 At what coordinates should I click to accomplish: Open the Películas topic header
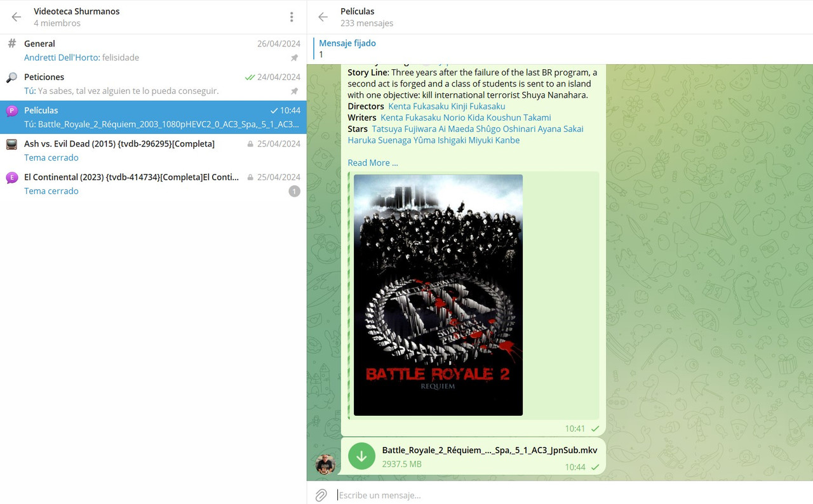366,17
